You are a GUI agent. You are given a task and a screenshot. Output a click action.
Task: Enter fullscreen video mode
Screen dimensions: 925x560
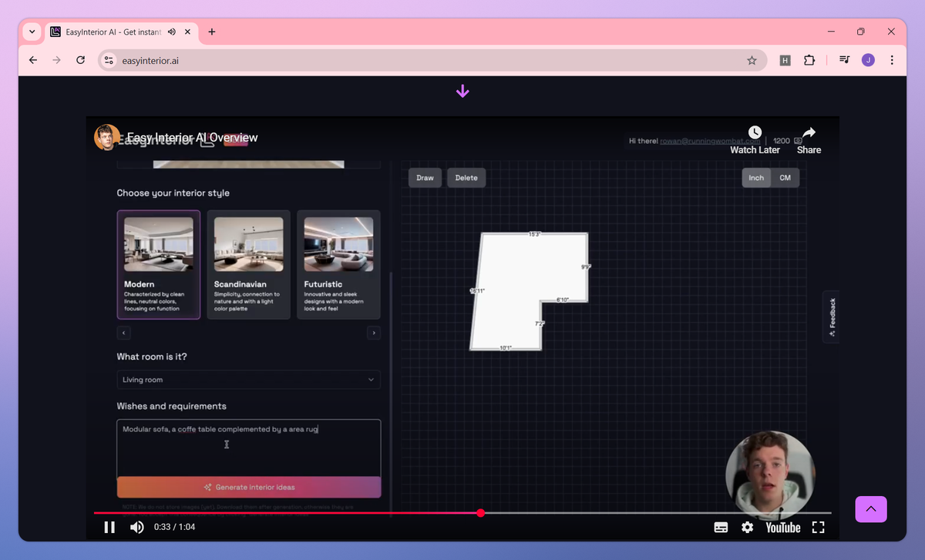[819, 528]
